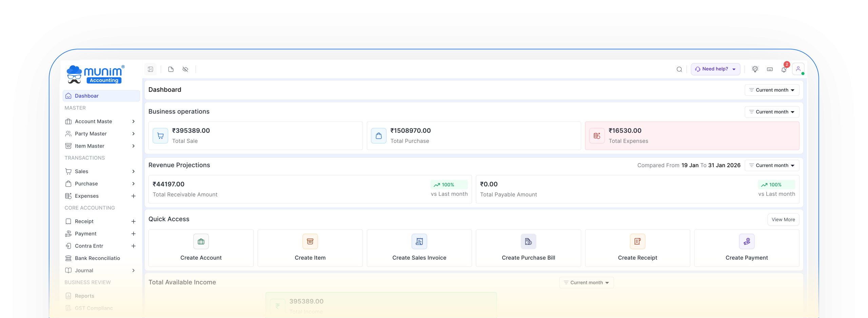Open Revenue Projections Current month dropdown
This screenshot has width=868, height=318.
coord(772,165)
